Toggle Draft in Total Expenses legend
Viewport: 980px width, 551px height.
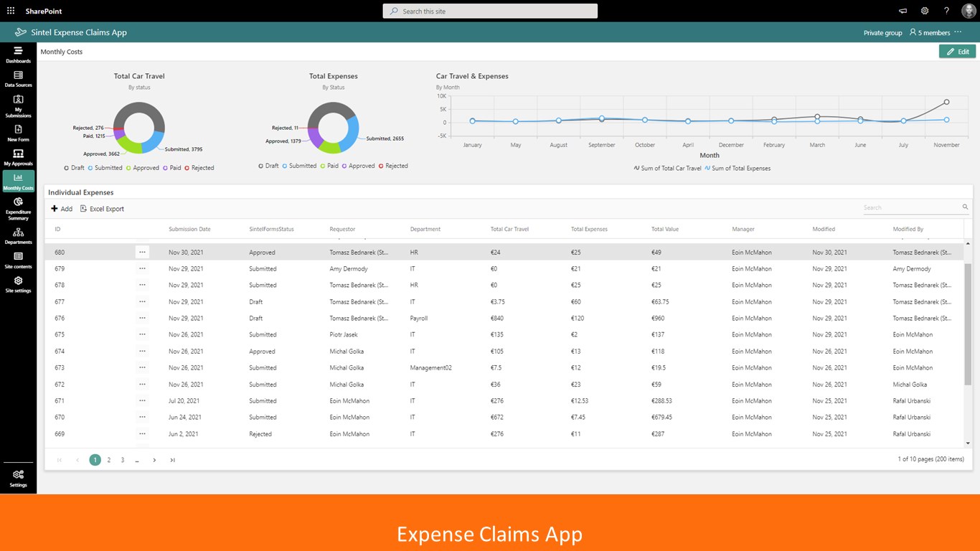point(268,166)
